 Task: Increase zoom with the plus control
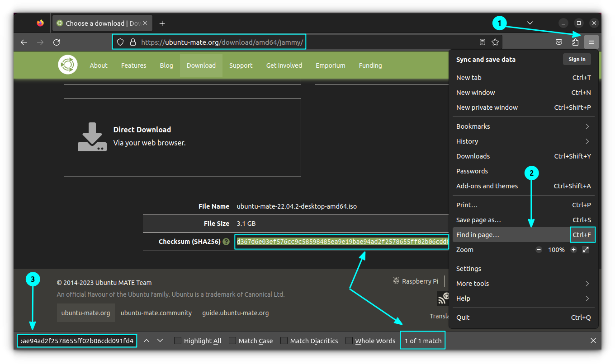pyautogui.click(x=573, y=249)
